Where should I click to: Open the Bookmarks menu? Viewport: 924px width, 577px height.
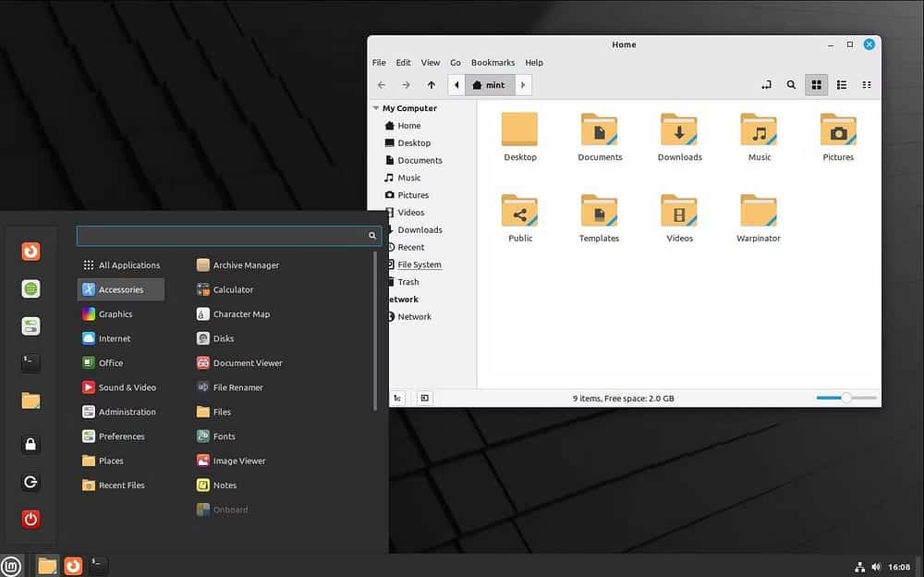492,62
